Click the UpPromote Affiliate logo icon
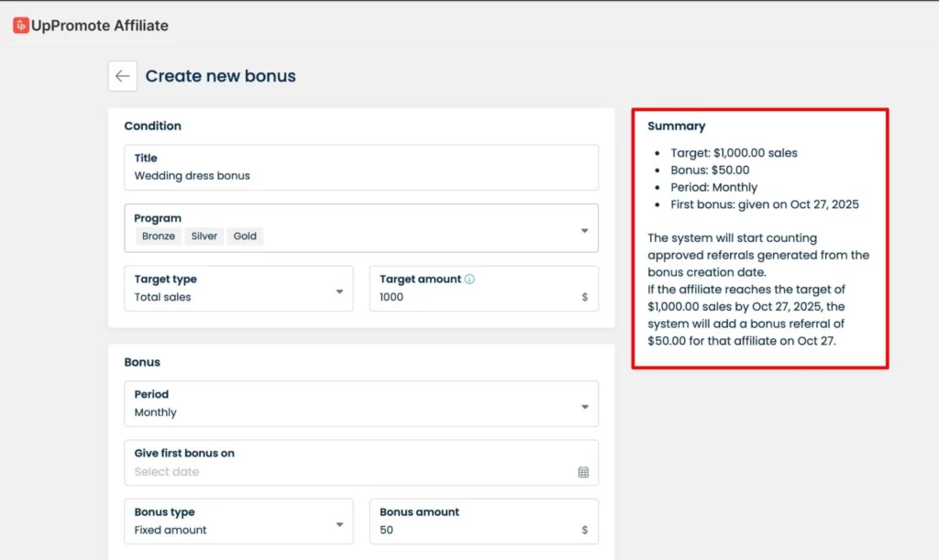The image size is (939, 560). (20, 26)
